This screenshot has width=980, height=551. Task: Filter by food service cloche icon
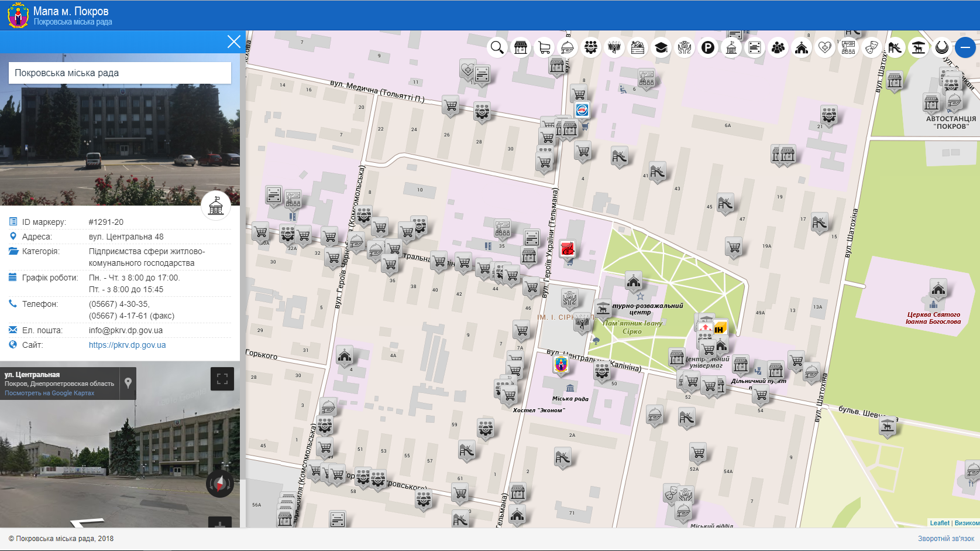pos(568,47)
